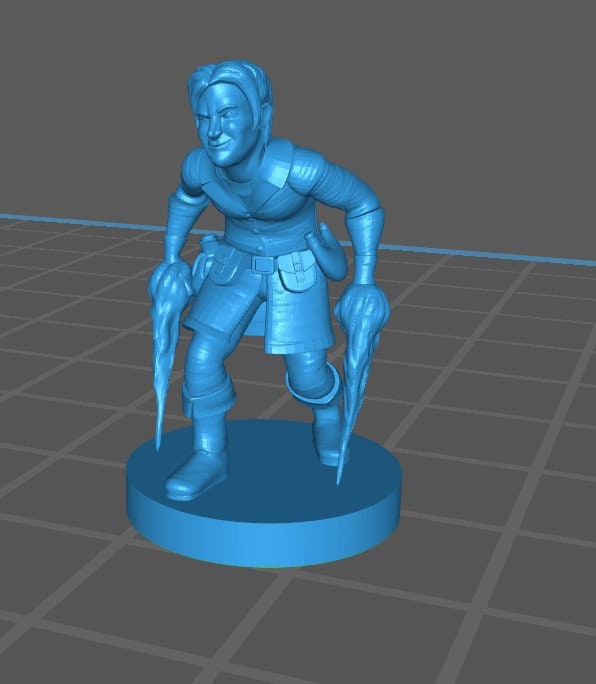Click the belt buckle on the figurine

click(263, 264)
